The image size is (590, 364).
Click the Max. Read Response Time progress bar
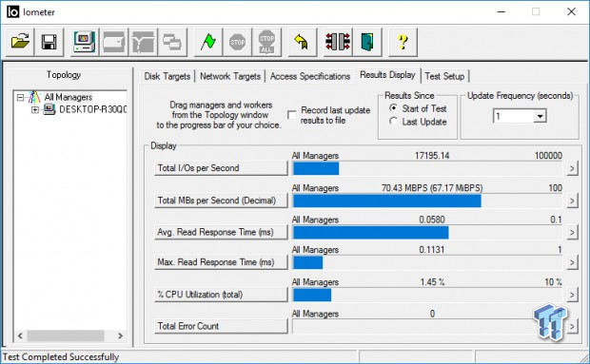427,262
